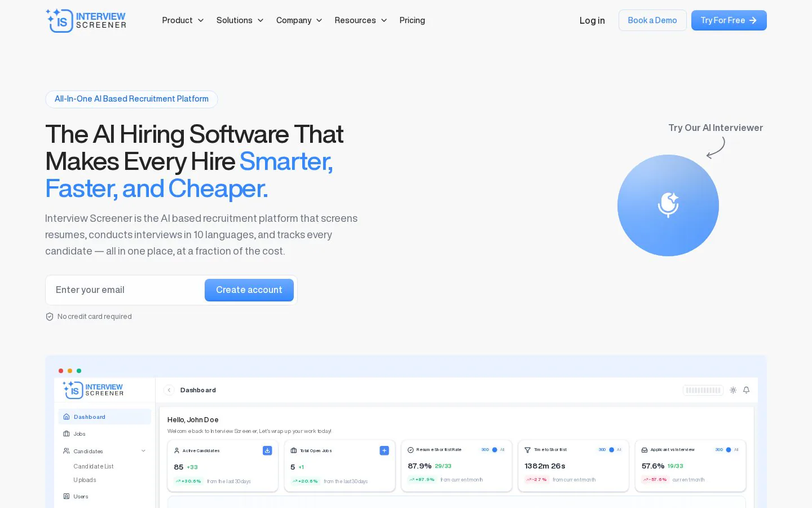Click the +30.6% badge on Active Candidates
The height and width of the screenshot is (508, 812).
point(188,481)
